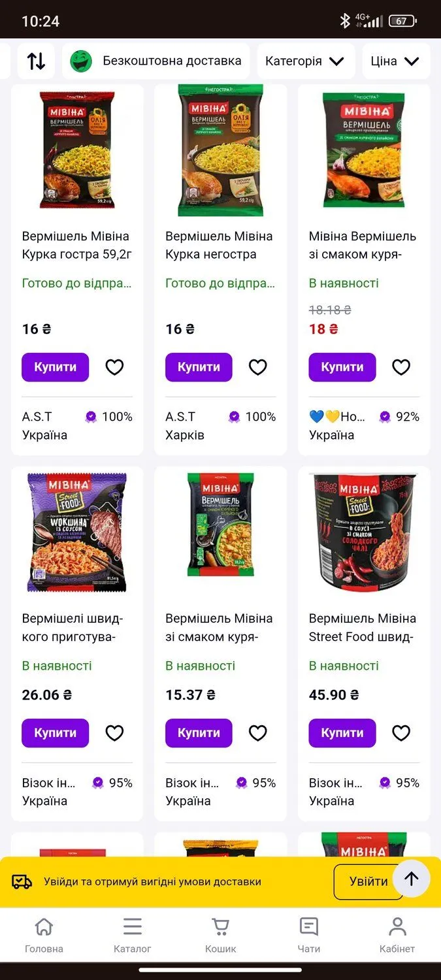441x980 pixels.
Task: Open A.S.T Харків seller link
Action: [x=185, y=426]
